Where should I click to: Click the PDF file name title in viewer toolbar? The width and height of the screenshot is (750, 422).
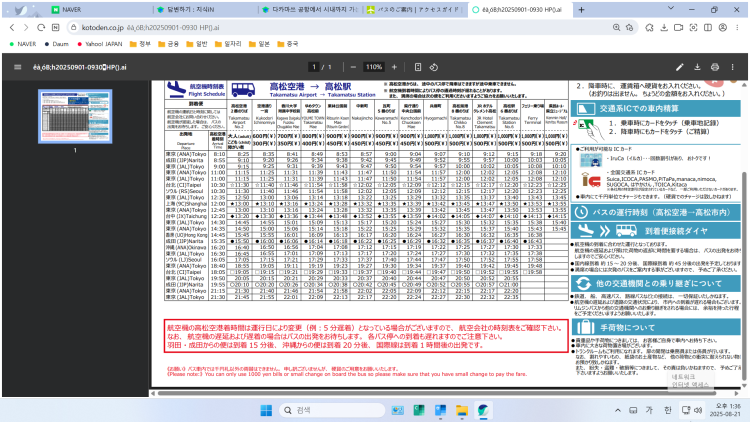79,67
